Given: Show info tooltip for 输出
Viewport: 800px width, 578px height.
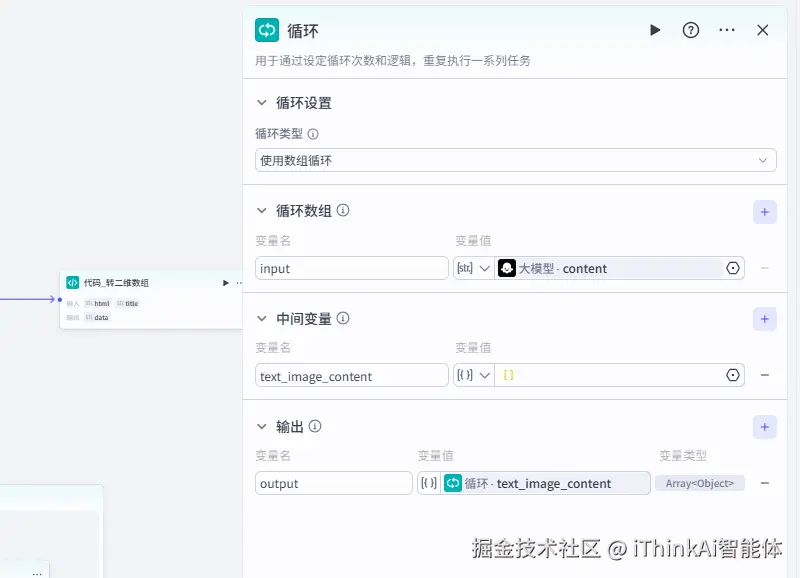Looking at the screenshot, I should point(315,426).
